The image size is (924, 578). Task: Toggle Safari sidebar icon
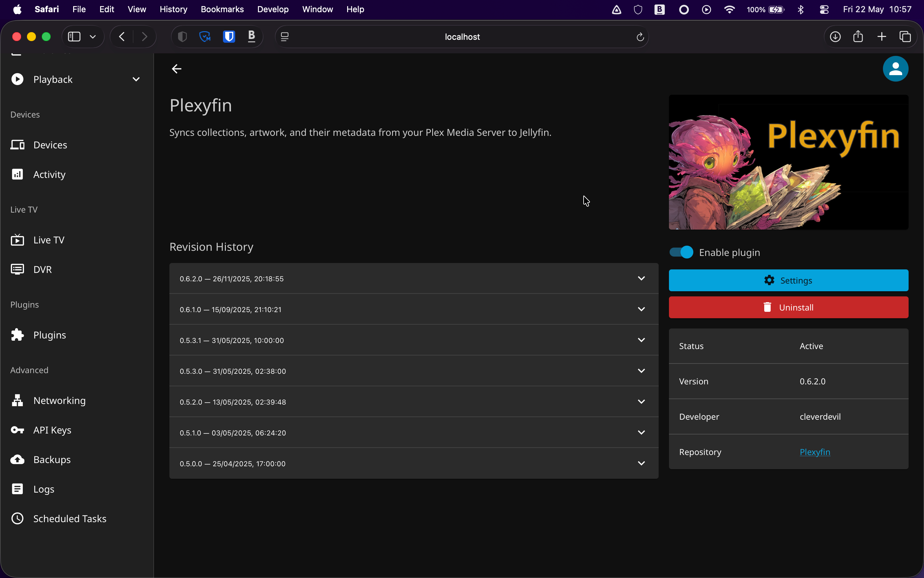pos(74,37)
